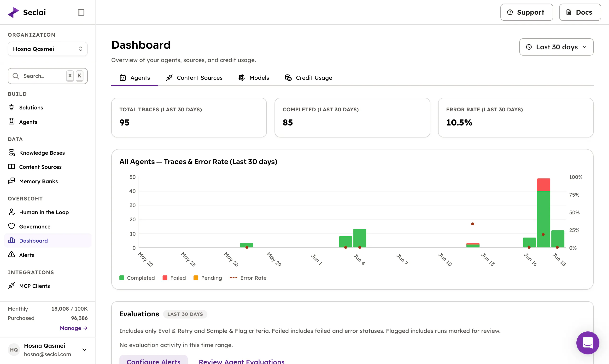Open the Hosna Qasmei organization selector
This screenshot has height=364, width=609.
(48, 49)
